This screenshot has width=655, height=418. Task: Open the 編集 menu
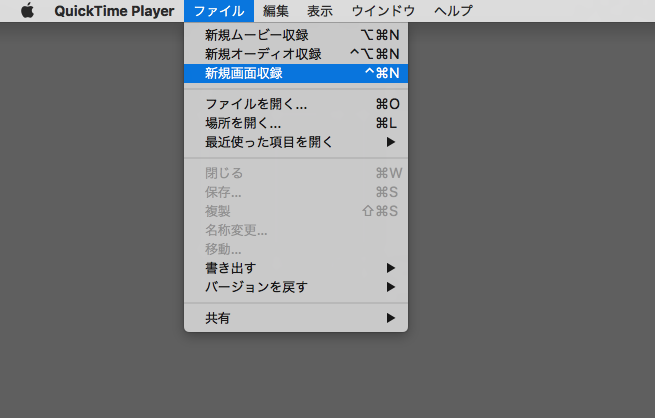(x=276, y=11)
